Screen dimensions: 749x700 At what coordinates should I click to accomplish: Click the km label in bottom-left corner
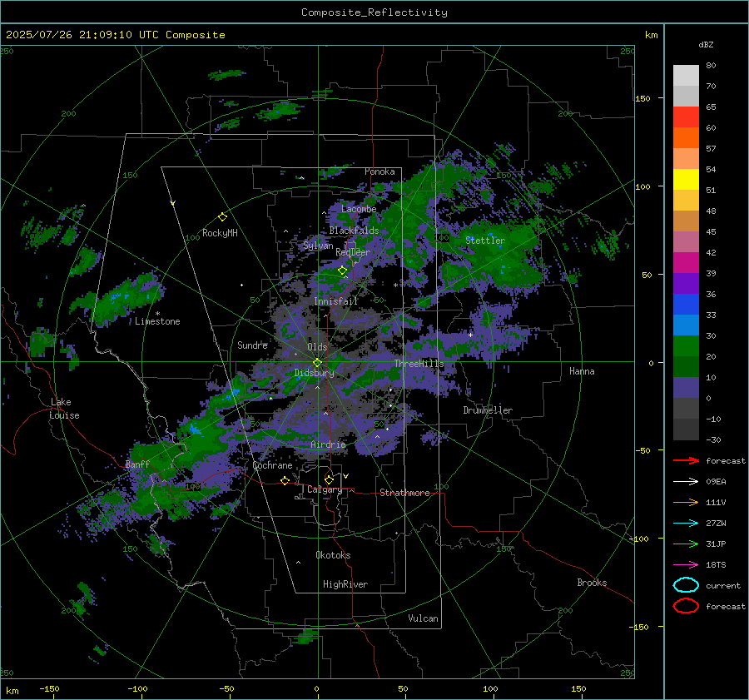[12, 691]
